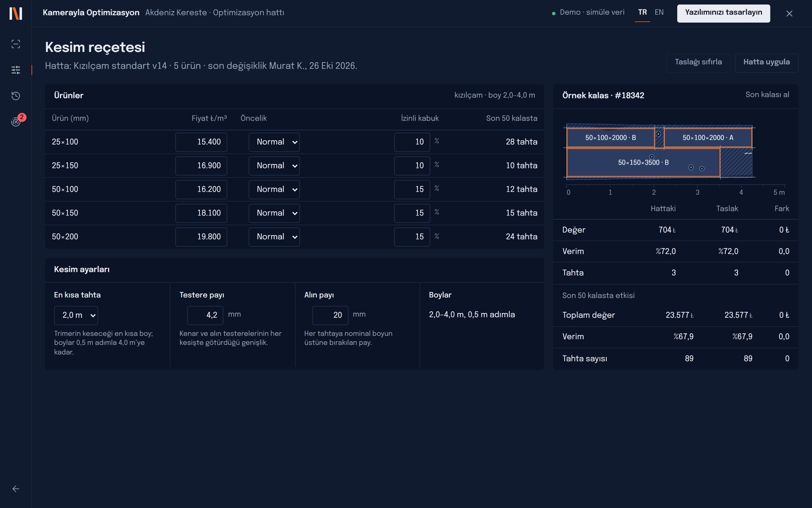Click Son kalası al link
The height and width of the screenshot is (508, 812).
(x=767, y=95)
